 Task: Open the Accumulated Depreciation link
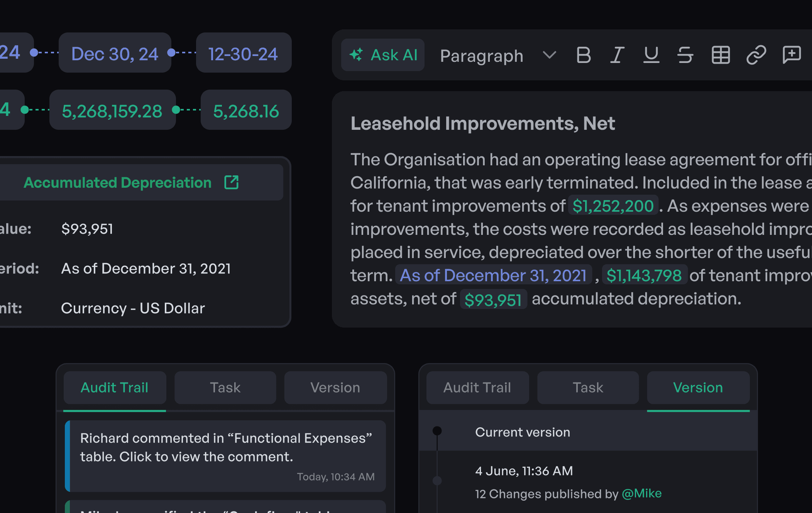pyautogui.click(x=118, y=182)
